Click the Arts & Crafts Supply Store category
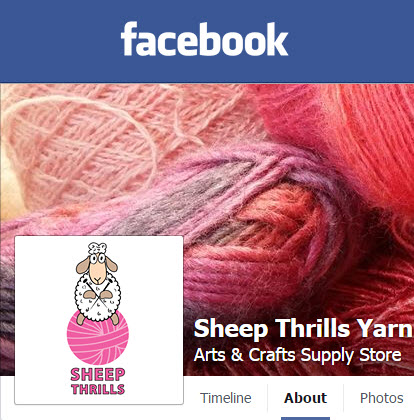 click(x=297, y=355)
